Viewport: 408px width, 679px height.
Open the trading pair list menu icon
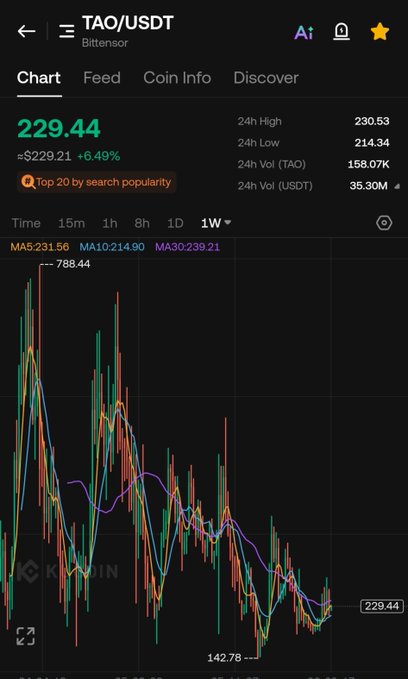coord(67,31)
